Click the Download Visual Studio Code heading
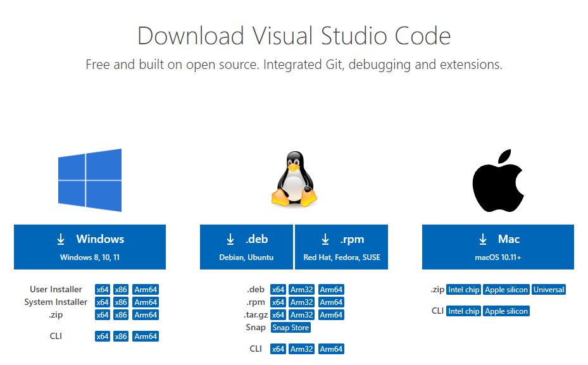 (x=294, y=36)
